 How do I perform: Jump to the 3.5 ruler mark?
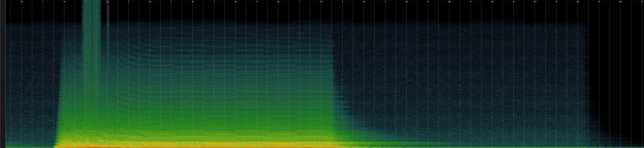[x=150, y=2]
